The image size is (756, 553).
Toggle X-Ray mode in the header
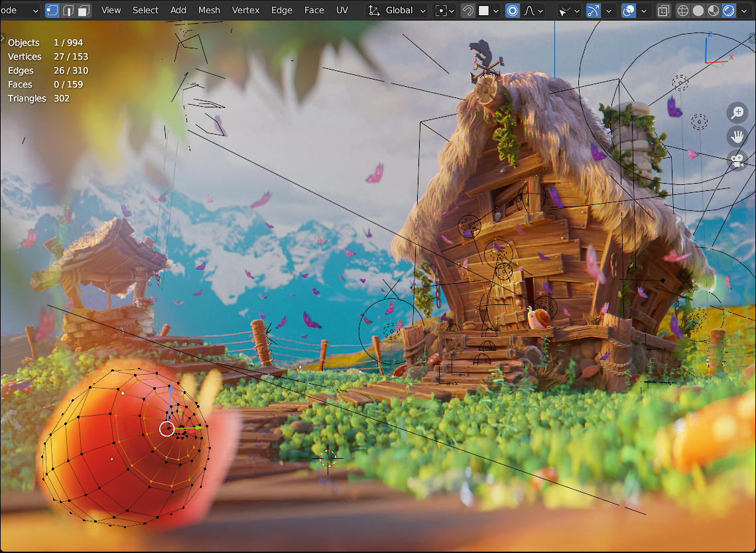click(663, 11)
